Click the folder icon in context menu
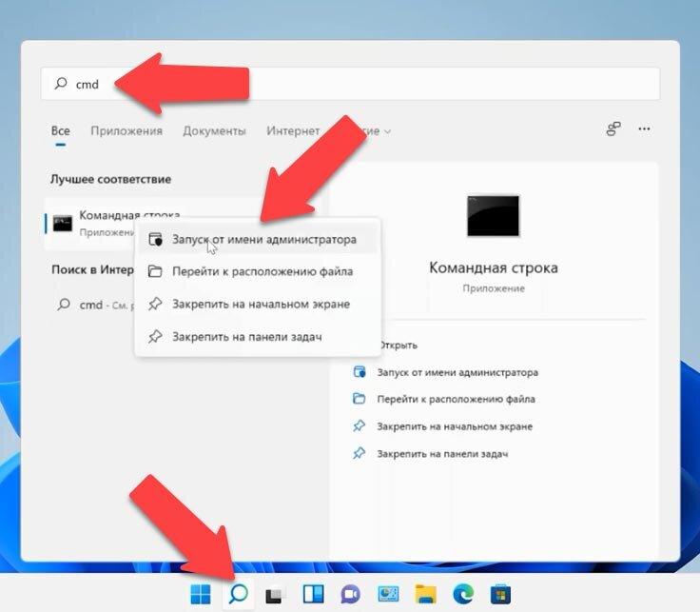This screenshot has height=612, width=700. click(x=155, y=271)
